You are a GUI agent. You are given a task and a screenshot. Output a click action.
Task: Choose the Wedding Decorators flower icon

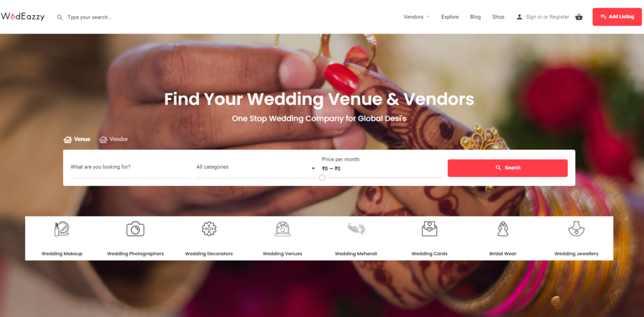point(209,228)
